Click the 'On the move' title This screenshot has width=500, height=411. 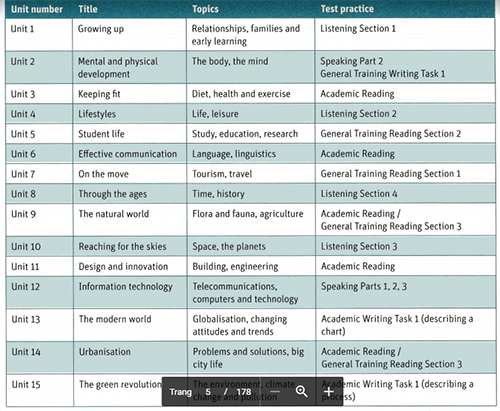[x=103, y=174]
